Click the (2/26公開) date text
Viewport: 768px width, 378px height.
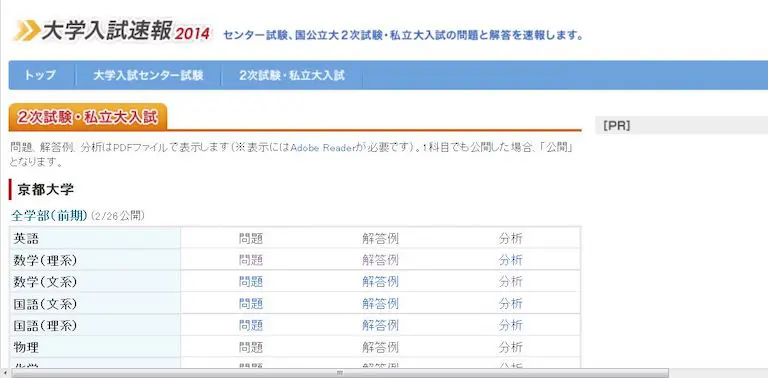click(x=118, y=216)
